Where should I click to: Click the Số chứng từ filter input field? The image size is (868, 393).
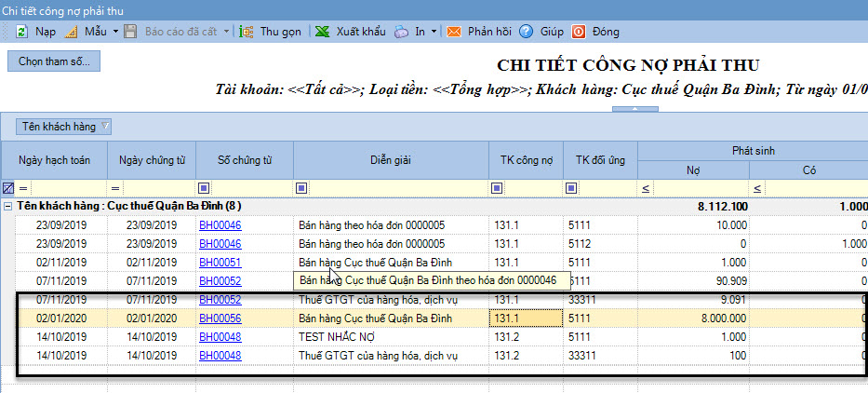pyautogui.click(x=251, y=188)
